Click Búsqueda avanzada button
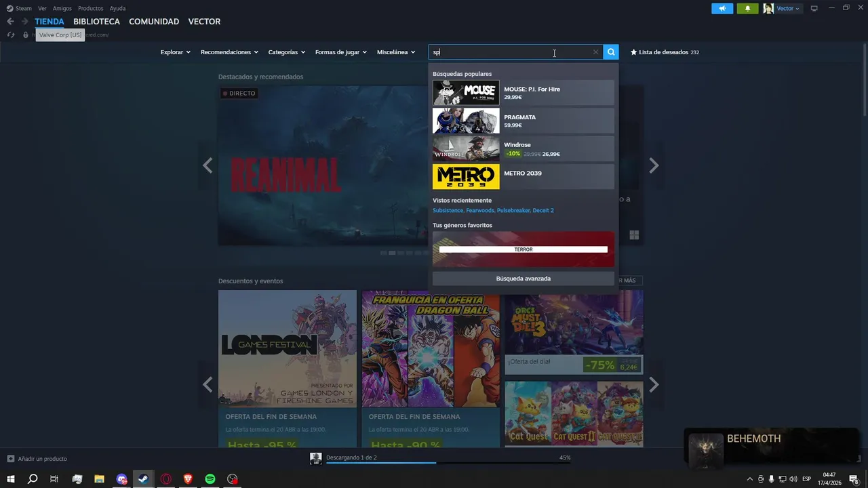Viewport: 868px width, 488px height. click(x=524, y=279)
